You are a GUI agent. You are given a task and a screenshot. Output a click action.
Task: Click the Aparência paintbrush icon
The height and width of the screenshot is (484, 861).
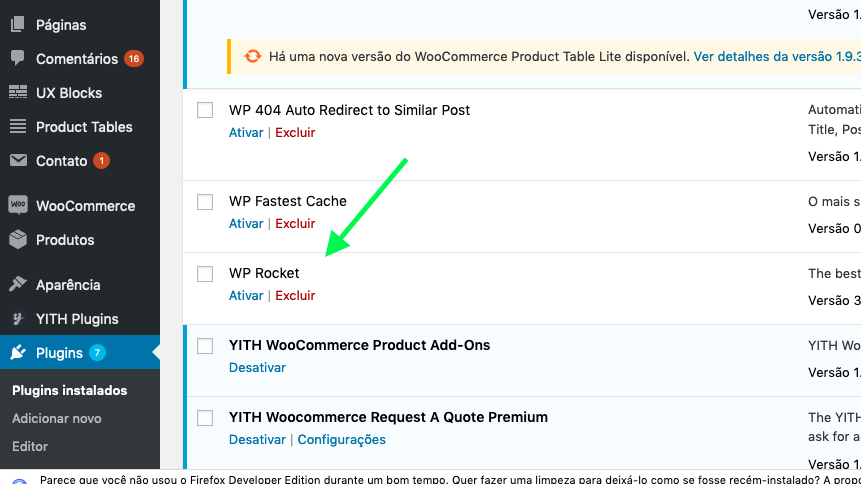[18, 284]
